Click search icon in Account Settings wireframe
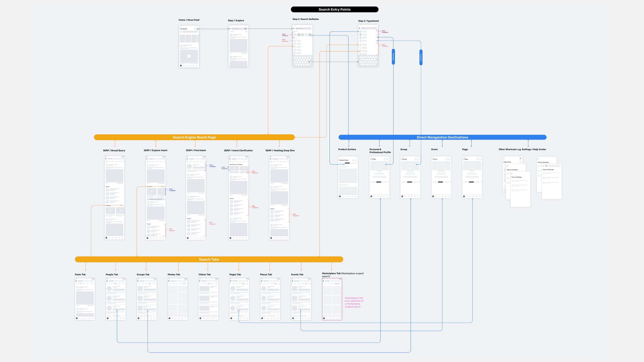Screen dimensions: 644x362 tap(546, 166)
